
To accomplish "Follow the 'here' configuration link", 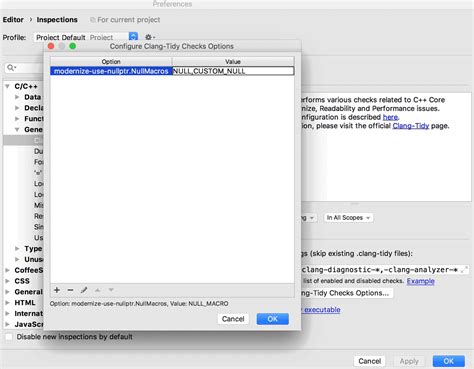I will point(390,117).
